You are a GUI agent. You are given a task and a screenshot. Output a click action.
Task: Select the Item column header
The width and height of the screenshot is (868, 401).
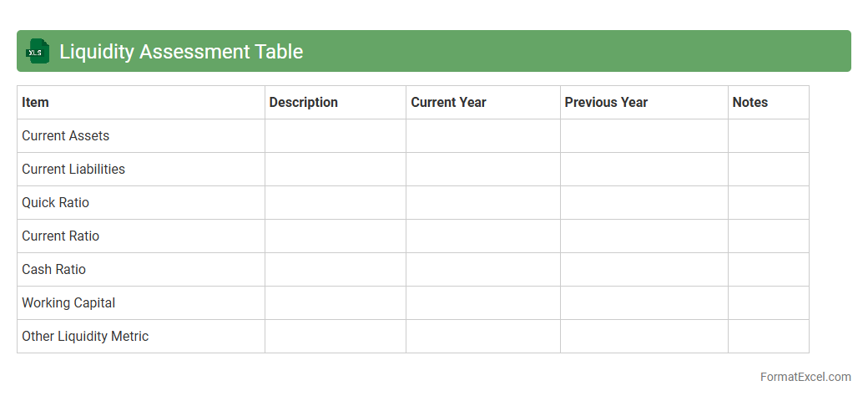[x=36, y=102]
